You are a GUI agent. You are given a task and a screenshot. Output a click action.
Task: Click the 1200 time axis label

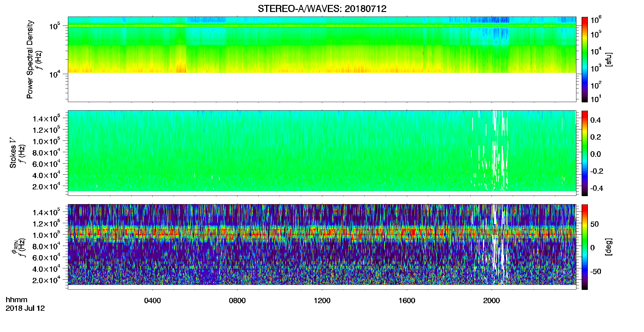[x=322, y=301]
